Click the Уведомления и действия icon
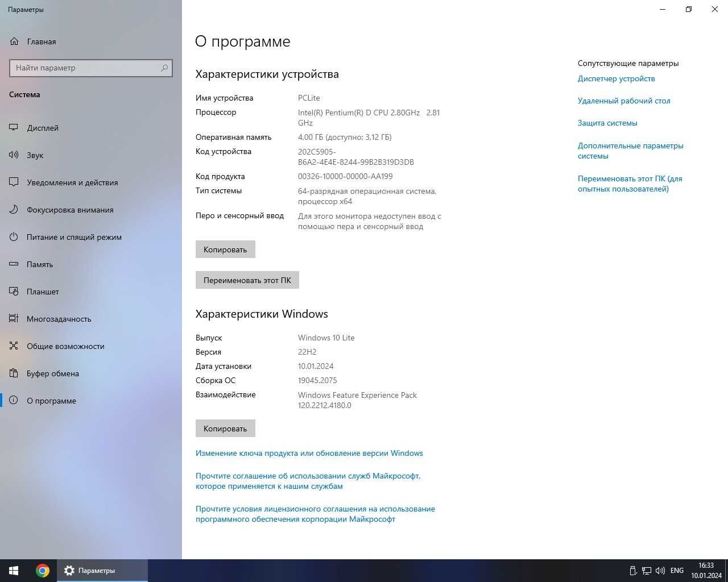 coord(14,182)
